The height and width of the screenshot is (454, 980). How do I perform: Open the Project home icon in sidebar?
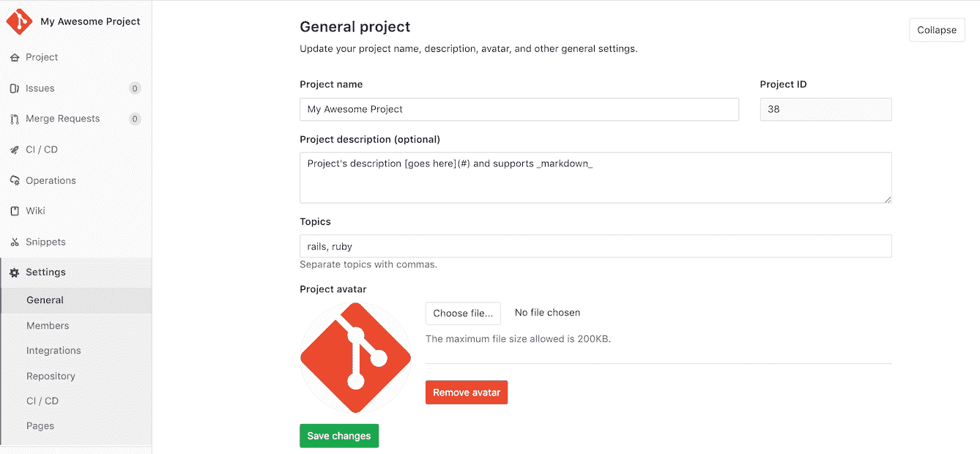[x=15, y=57]
